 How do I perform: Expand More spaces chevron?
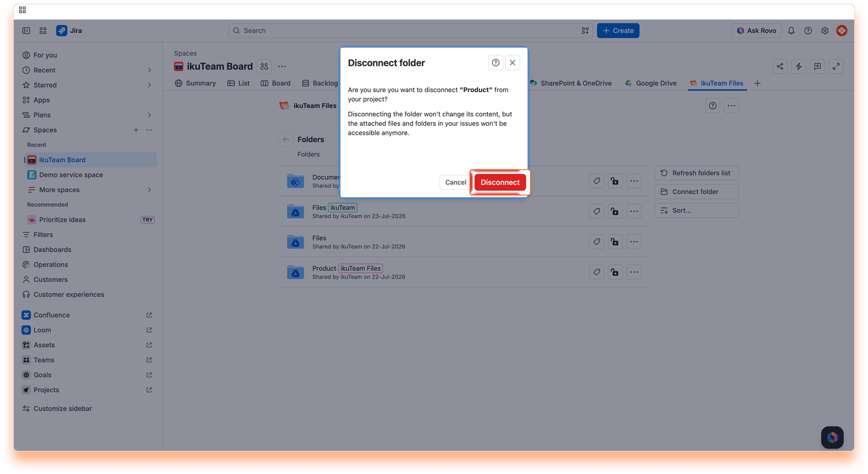click(x=149, y=190)
